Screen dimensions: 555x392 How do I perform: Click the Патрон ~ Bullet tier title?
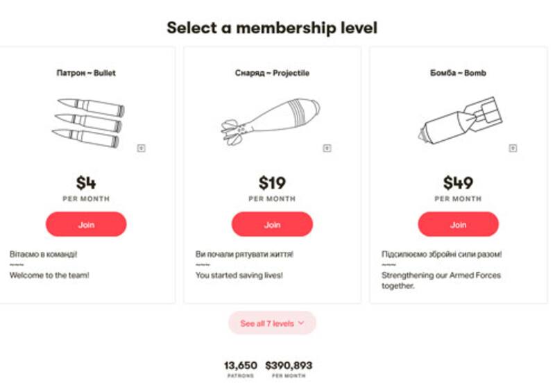click(86, 73)
